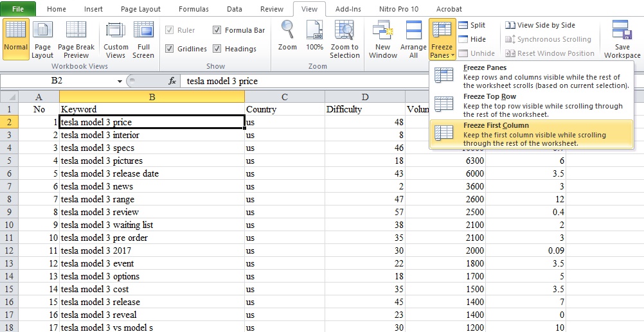Image resolution: width=644 pixels, height=332 pixels.
Task: Open the Review ribbon tab
Action: coord(271,8)
